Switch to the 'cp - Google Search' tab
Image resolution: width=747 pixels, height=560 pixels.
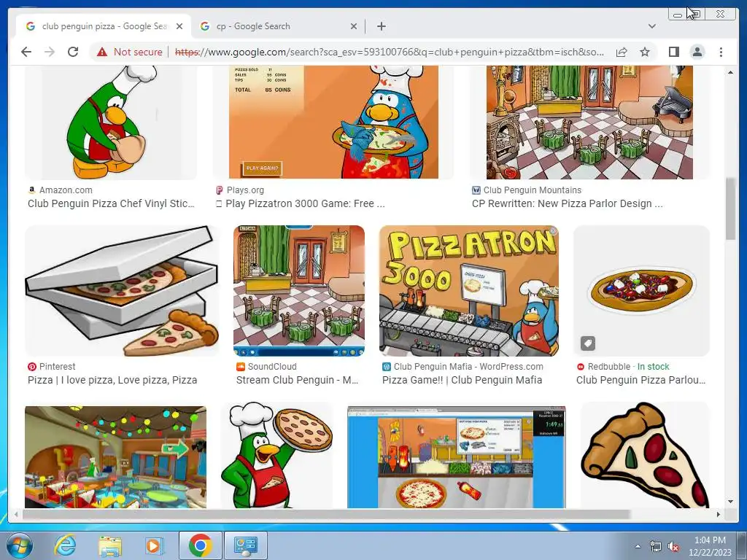278,26
